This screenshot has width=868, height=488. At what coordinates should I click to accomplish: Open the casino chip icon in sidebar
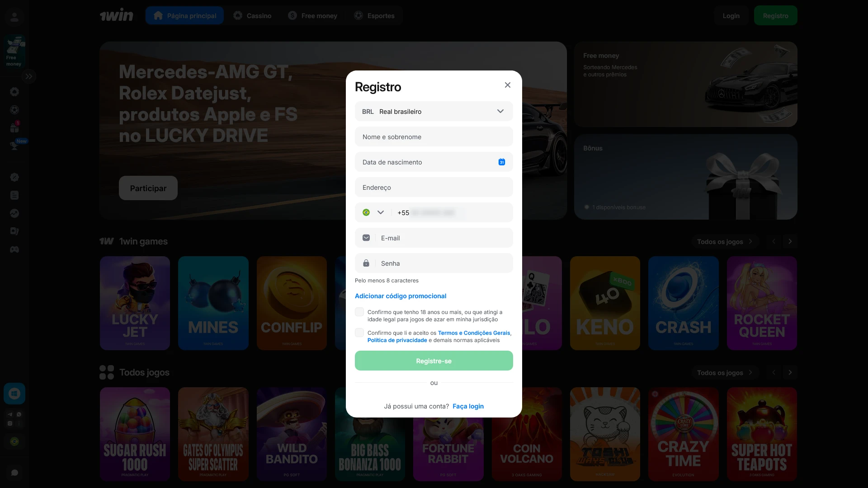coord(14,92)
